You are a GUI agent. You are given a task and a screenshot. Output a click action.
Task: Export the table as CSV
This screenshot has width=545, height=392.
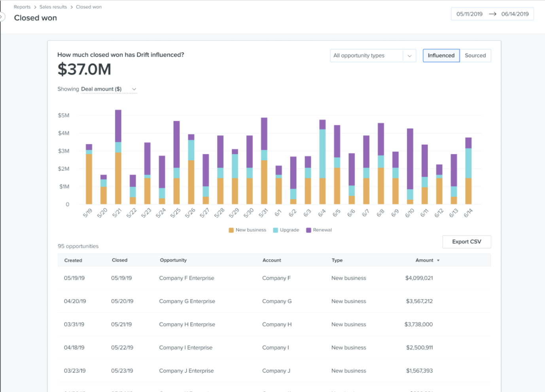[x=467, y=242]
